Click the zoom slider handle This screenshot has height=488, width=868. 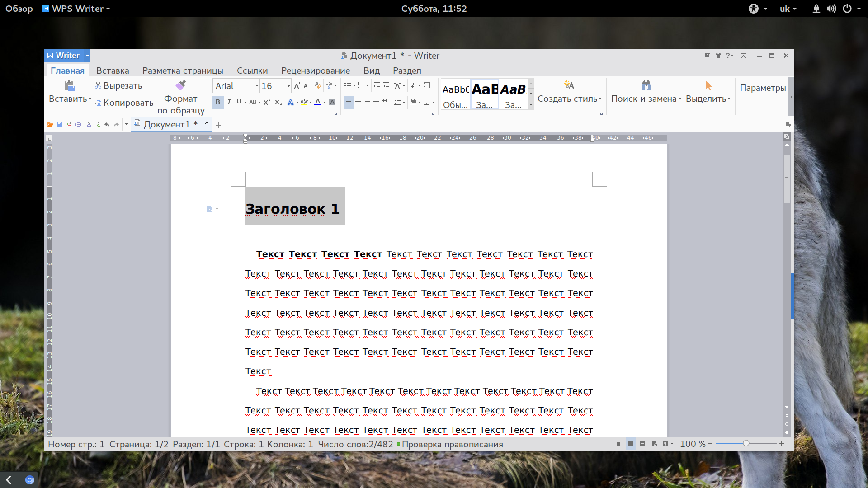746,444
